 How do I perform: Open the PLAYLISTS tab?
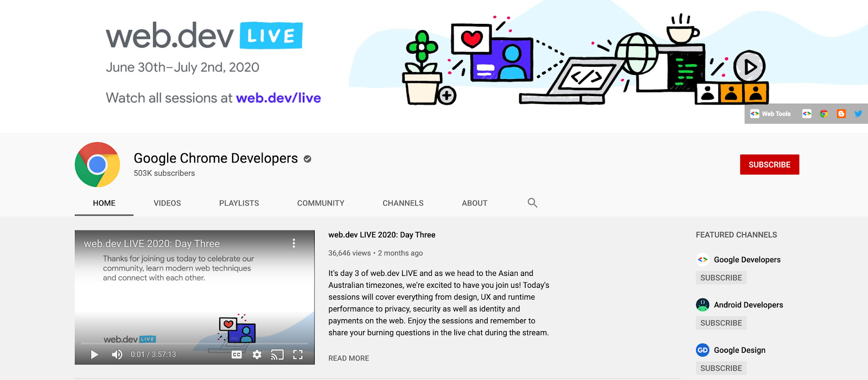[x=239, y=203]
